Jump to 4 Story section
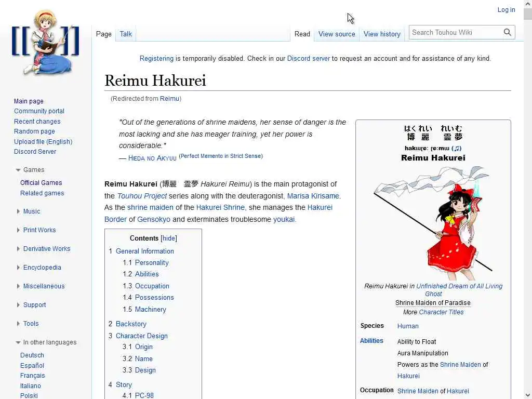532x399 pixels. click(x=124, y=385)
